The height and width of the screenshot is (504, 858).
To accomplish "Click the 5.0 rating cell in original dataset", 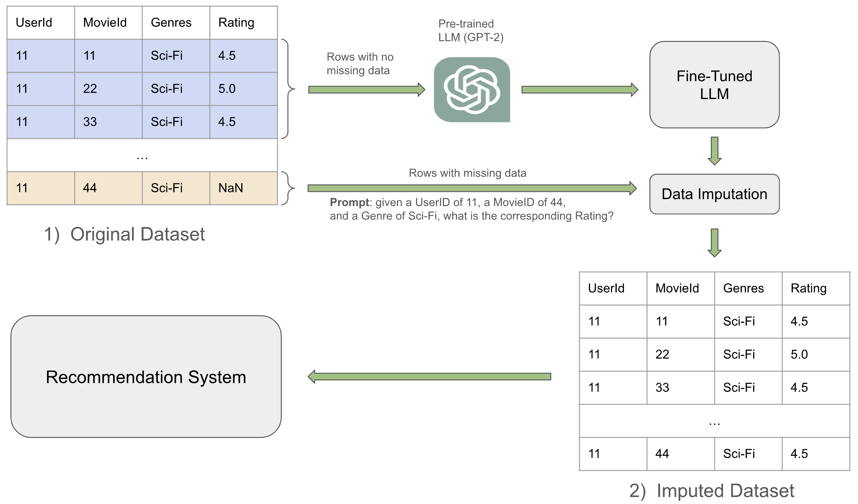I will coord(243,89).
